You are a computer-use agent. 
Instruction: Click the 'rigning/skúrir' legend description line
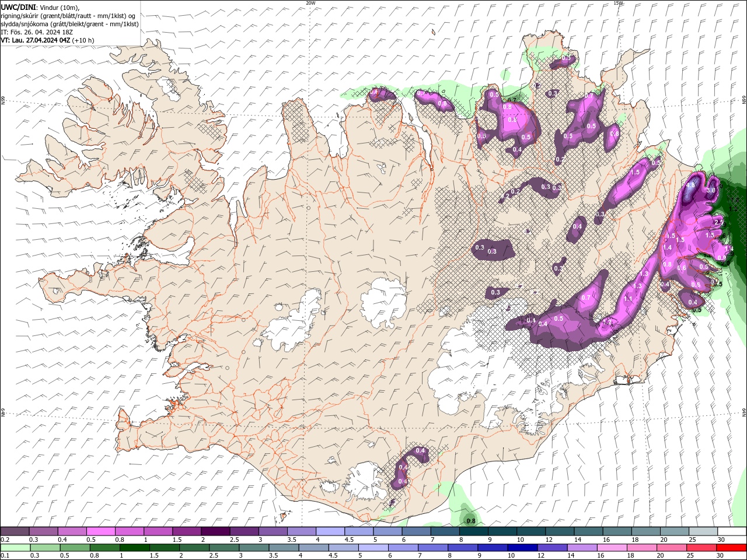[68, 16]
